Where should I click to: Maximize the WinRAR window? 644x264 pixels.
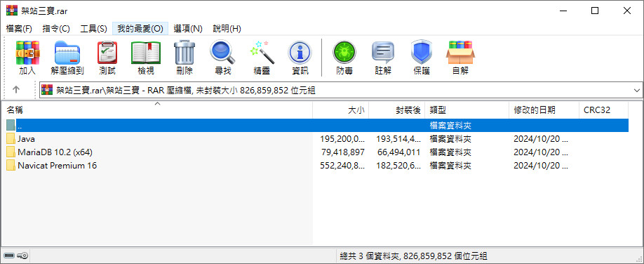pyautogui.click(x=595, y=11)
